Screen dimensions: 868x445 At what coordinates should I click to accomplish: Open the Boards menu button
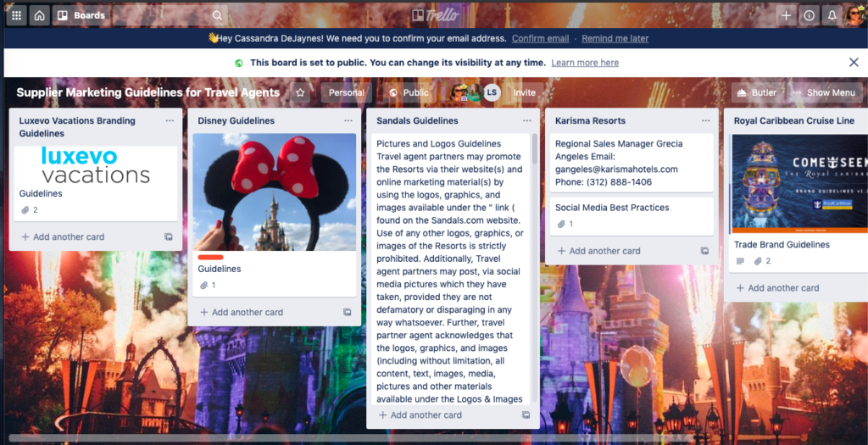click(81, 15)
